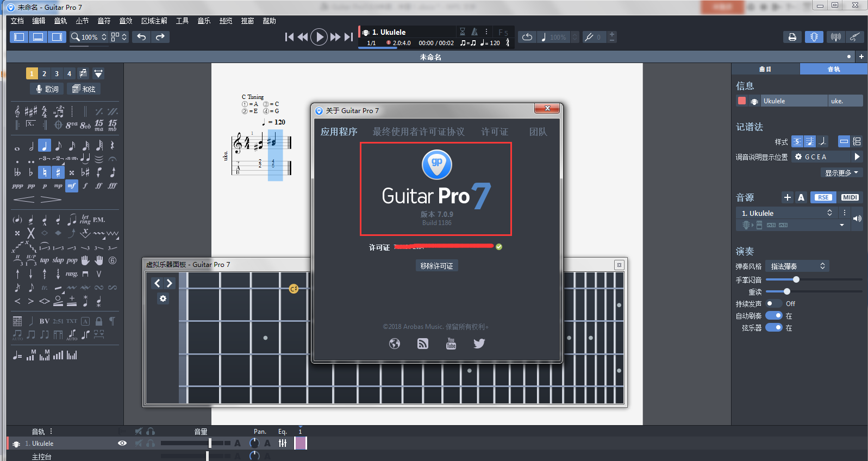The image size is (868, 461).
Task: Open the YouTube icon link in About dialog
Action: pos(451,344)
